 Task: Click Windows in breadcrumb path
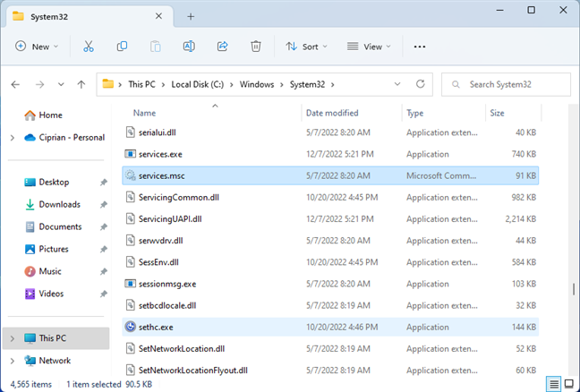coord(257,85)
